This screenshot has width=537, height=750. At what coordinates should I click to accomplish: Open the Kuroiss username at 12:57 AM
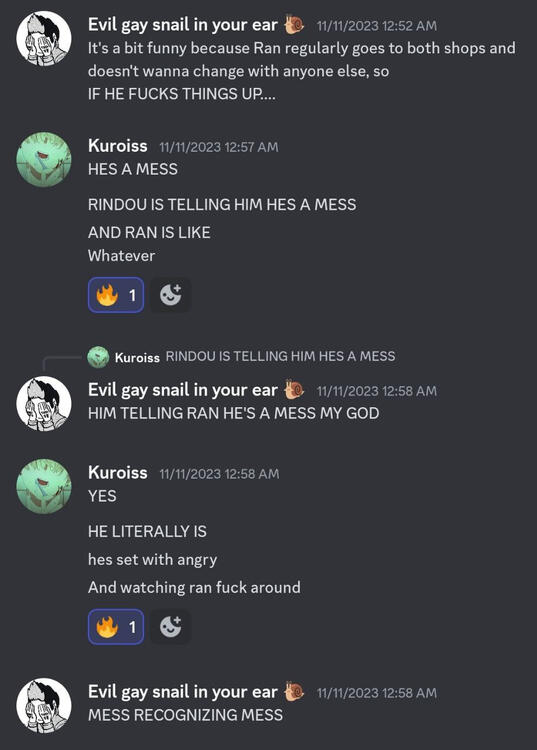(118, 145)
